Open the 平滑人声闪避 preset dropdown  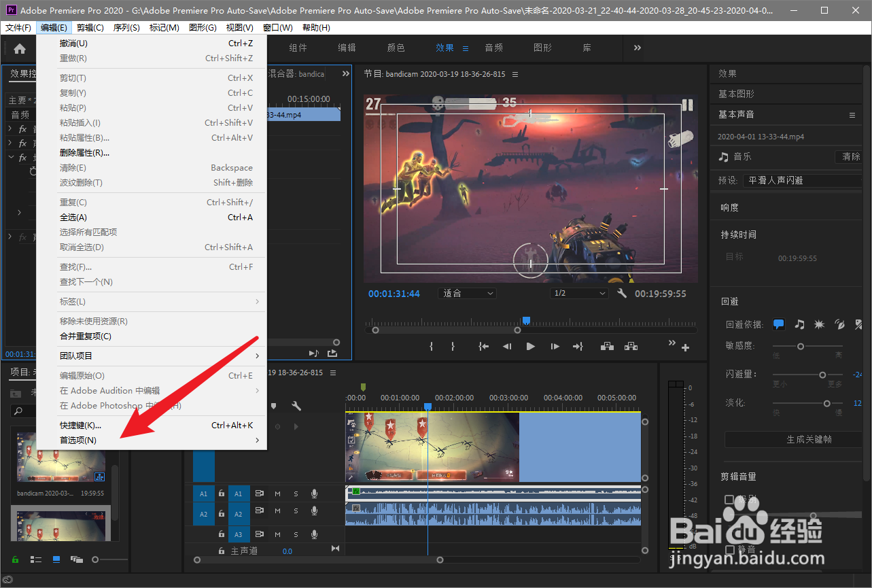coord(801,180)
